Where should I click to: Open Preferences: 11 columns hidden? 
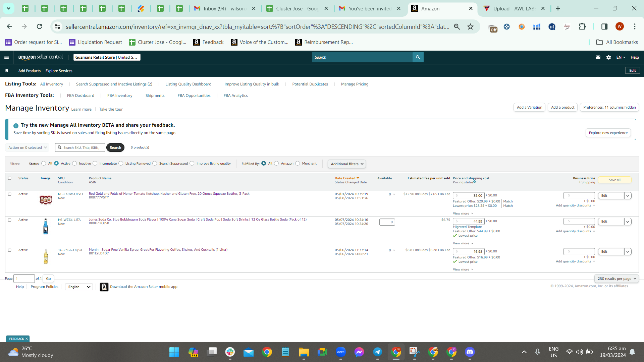(x=609, y=108)
